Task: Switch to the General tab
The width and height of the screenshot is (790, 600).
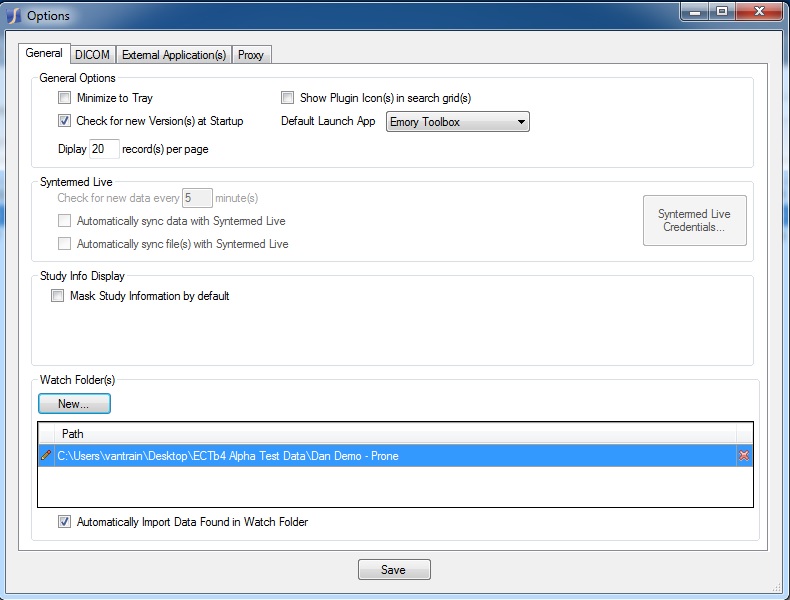Action: pyautogui.click(x=44, y=53)
